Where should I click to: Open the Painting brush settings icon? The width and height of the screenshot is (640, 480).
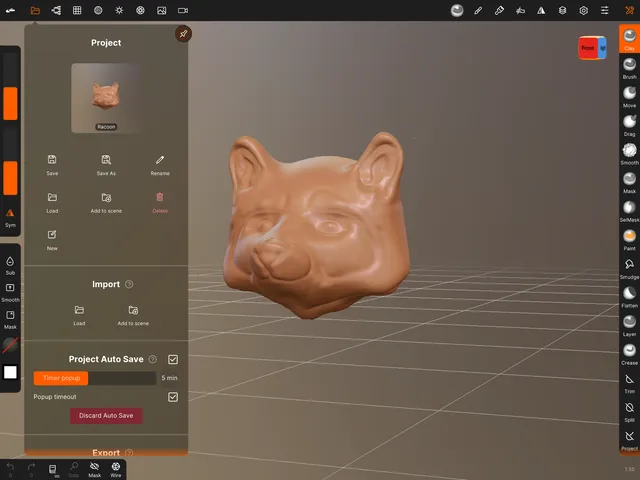coord(499,11)
